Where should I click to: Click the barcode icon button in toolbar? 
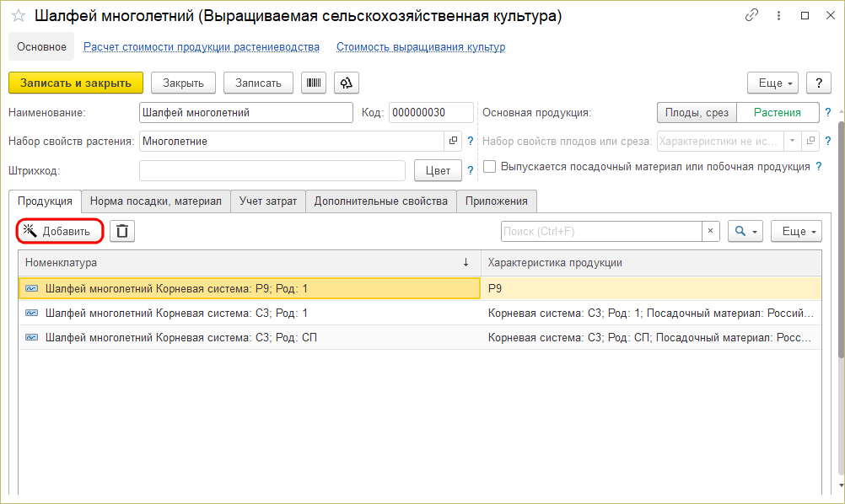pyautogui.click(x=314, y=83)
